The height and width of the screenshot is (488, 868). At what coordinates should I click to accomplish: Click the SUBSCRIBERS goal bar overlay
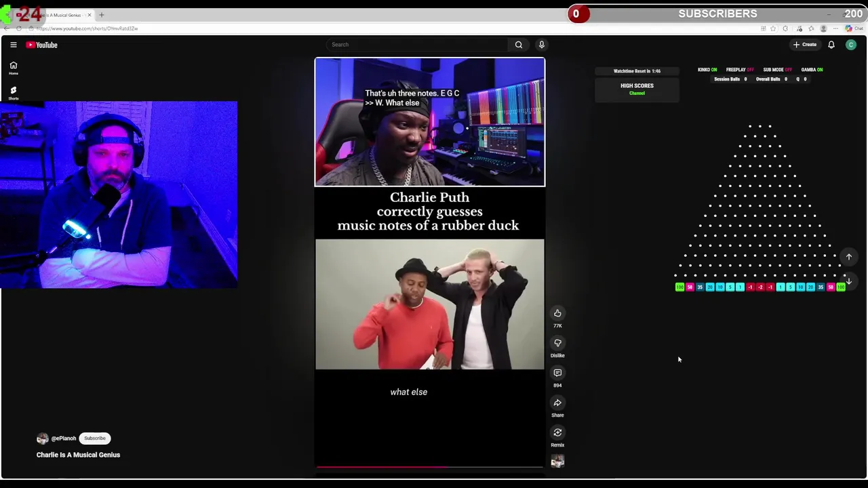717,14
